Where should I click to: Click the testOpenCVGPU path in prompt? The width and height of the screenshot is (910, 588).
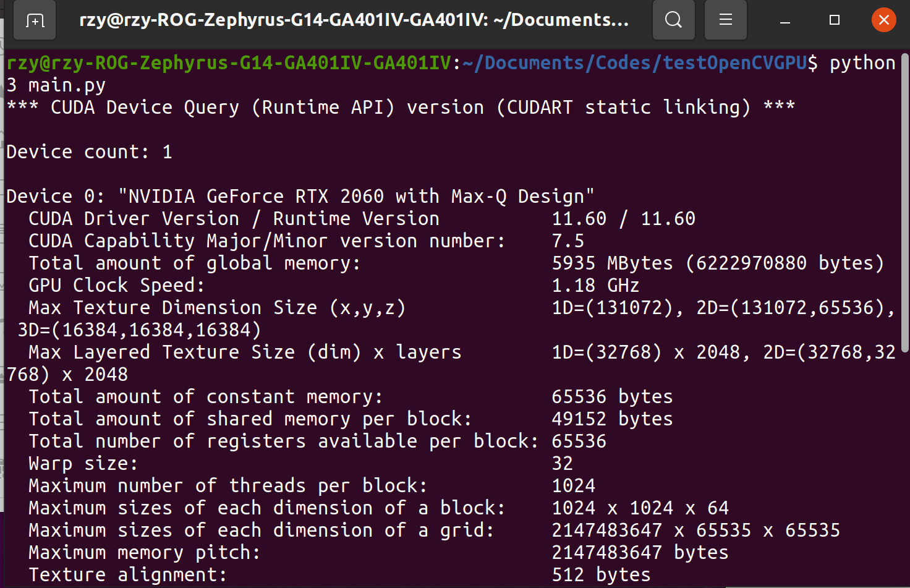pyautogui.click(x=735, y=63)
